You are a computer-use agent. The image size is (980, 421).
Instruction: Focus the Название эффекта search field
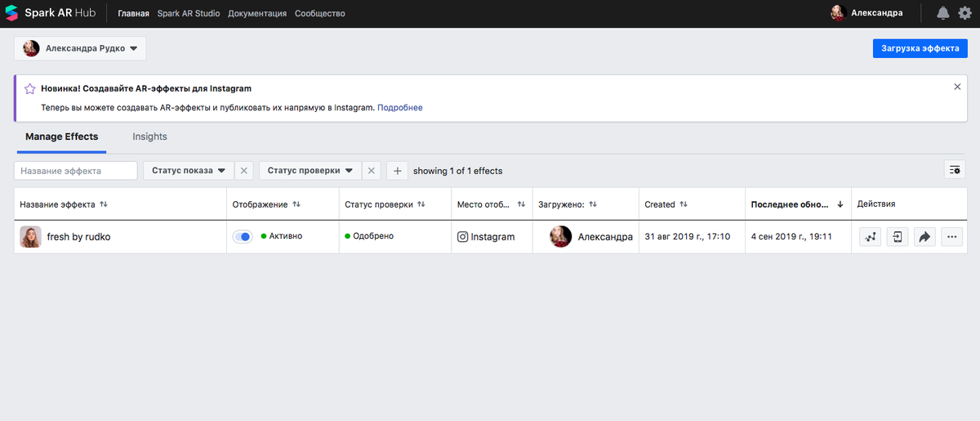(76, 171)
